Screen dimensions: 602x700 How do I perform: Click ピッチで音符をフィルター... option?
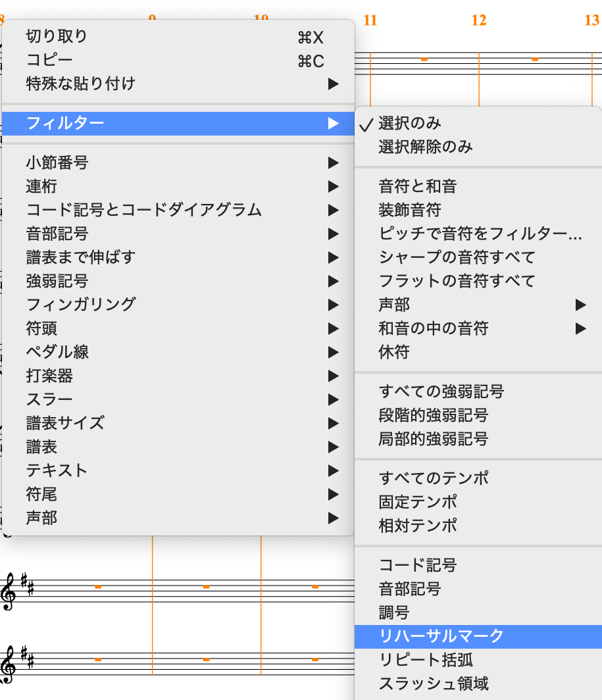pyautogui.click(x=480, y=234)
